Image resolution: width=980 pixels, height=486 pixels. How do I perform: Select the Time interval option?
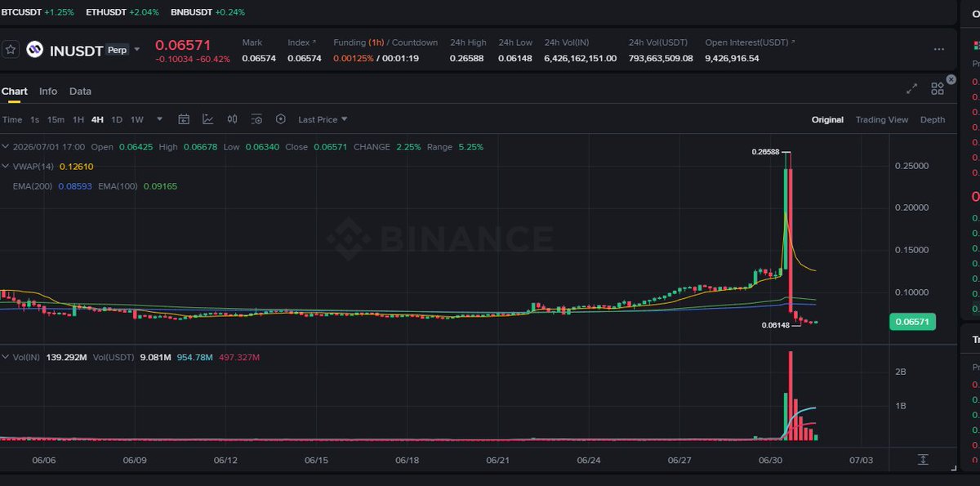click(x=12, y=119)
